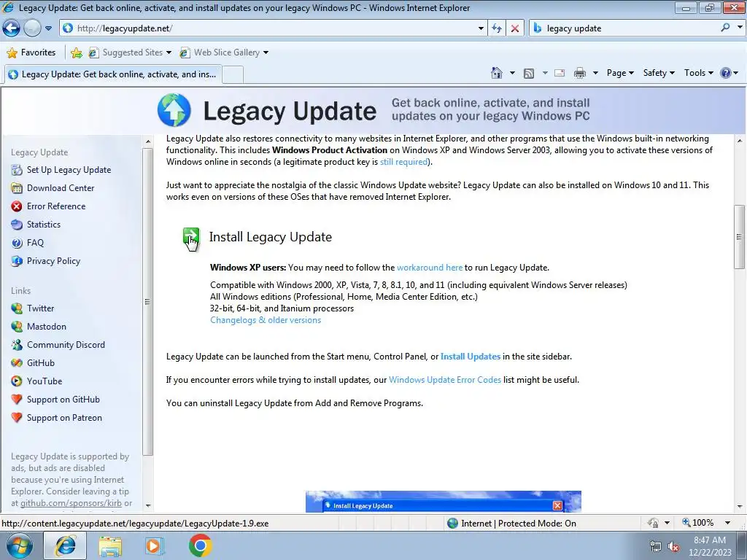Click the Stop loading X button
The image size is (747, 560).
[x=514, y=28]
